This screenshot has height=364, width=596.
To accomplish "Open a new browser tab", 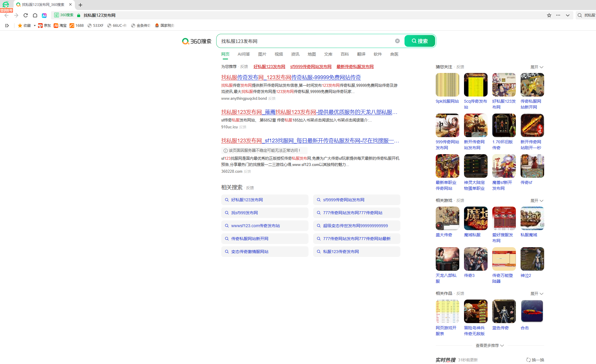I will pyautogui.click(x=80, y=5).
